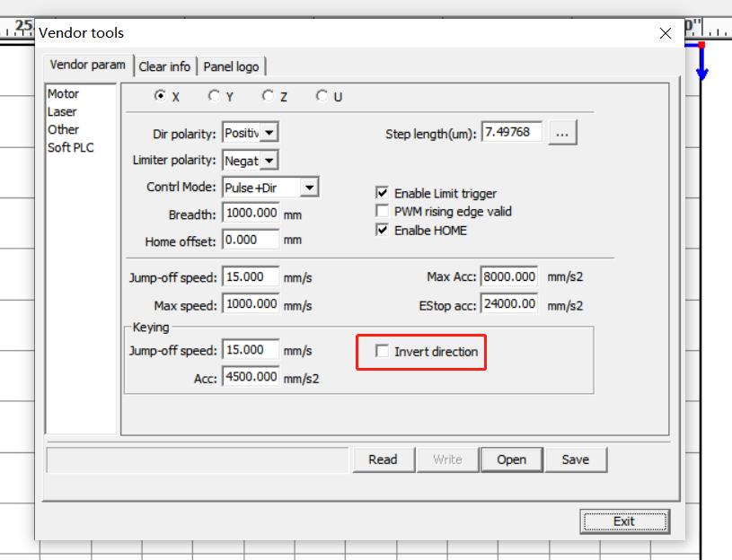Read parameters from the controller
732x560 pixels.
(384, 459)
